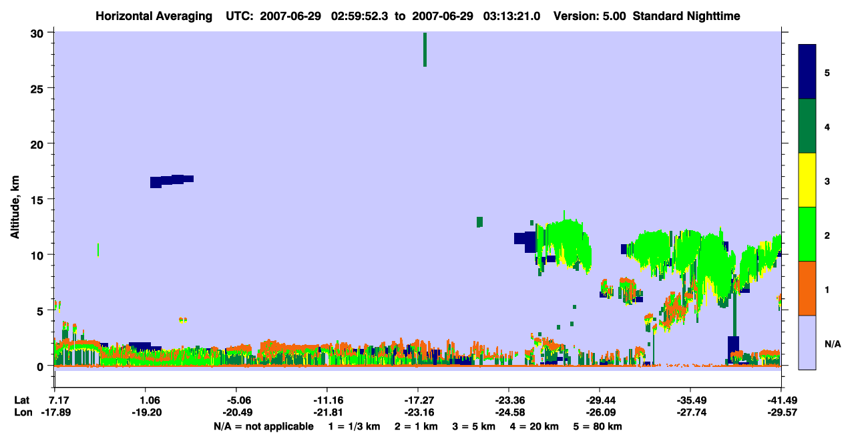Viewport: 868px width, 445px height.
Task: Click the "1 = 1/3 km" legend entry
Action: (x=354, y=426)
